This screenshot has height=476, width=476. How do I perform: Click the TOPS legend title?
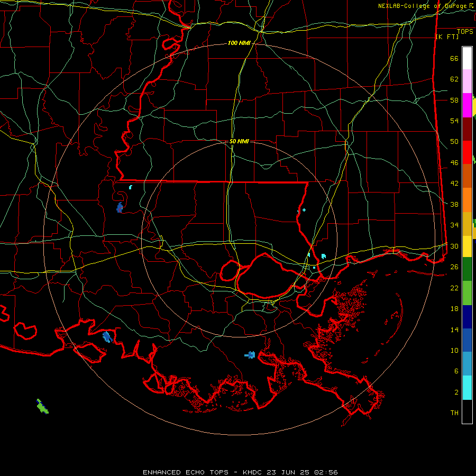click(465, 32)
